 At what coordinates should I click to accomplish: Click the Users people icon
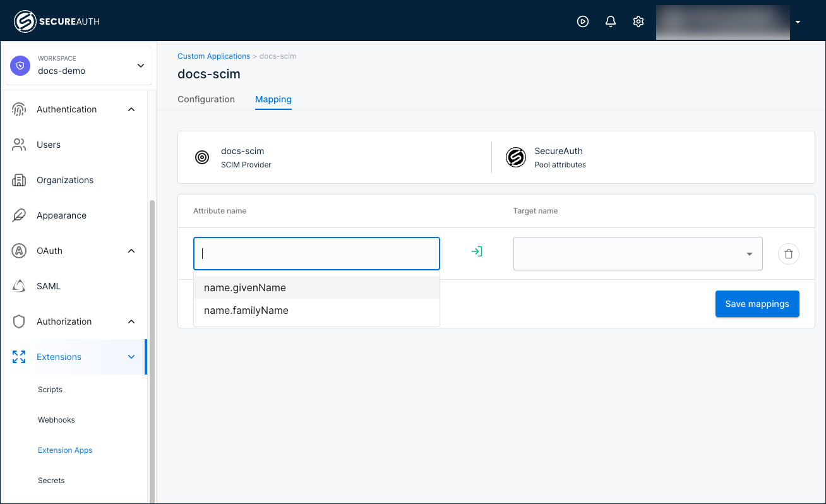tap(19, 145)
